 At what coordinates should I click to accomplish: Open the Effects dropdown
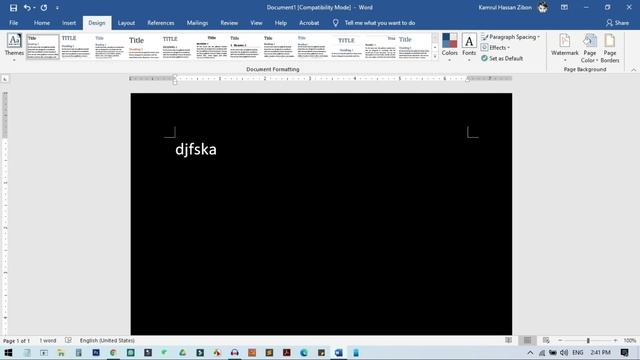tap(495, 47)
